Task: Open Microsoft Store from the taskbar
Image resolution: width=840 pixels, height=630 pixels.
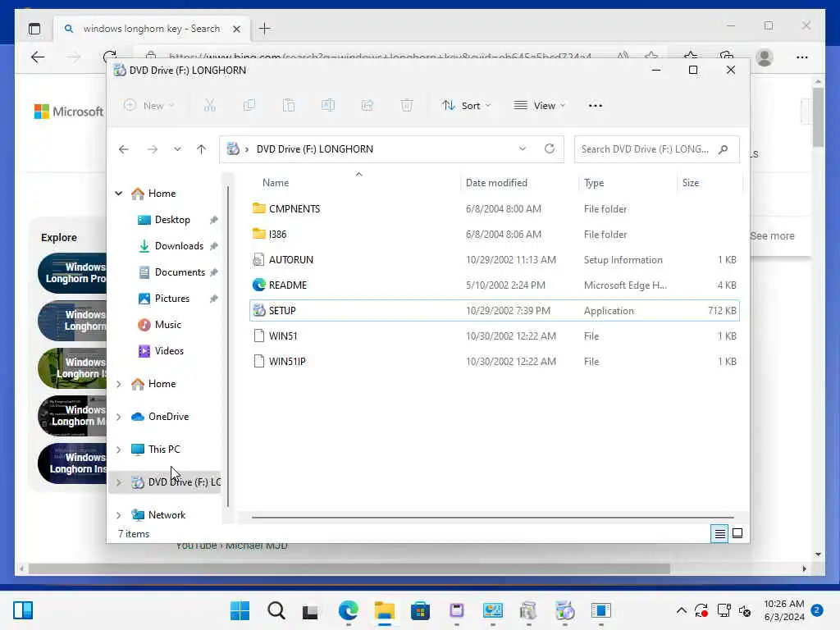Action: 420,610
